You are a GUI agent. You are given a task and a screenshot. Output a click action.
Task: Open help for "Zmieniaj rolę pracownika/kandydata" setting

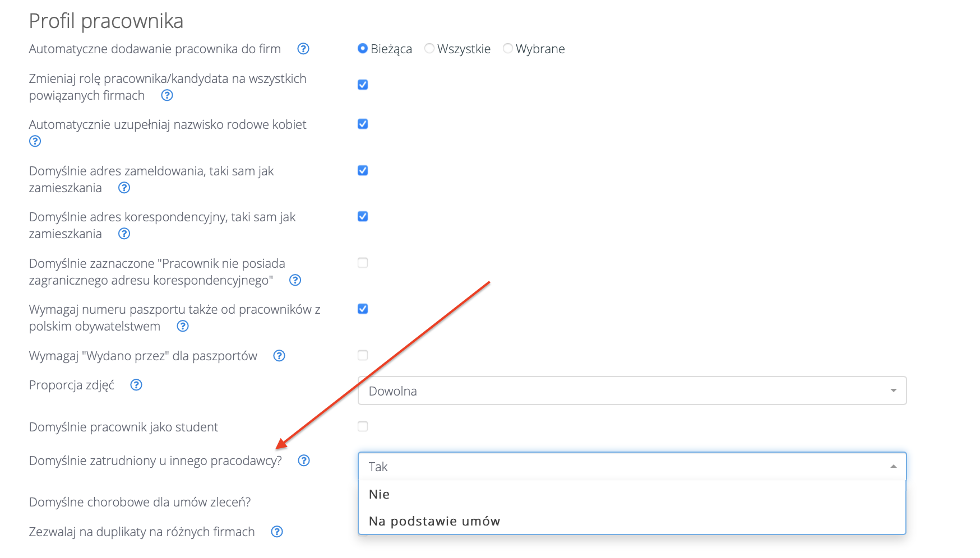click(167, 95)
